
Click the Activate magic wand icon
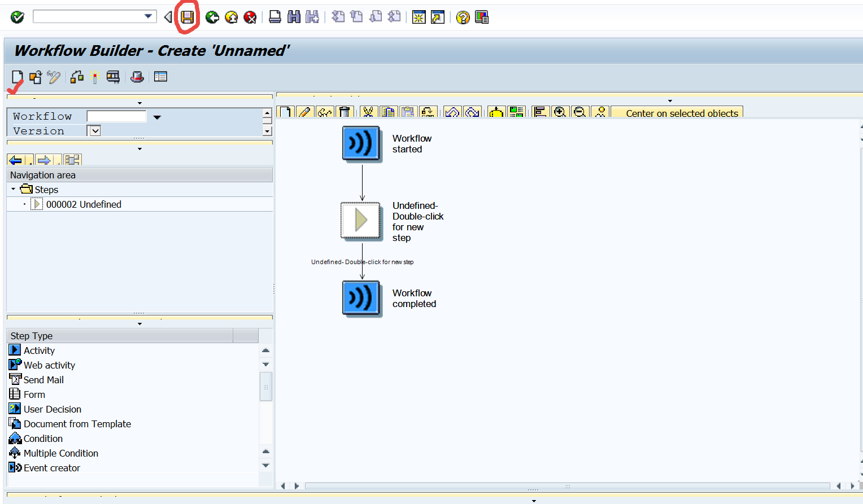click(x=95, y=77)
